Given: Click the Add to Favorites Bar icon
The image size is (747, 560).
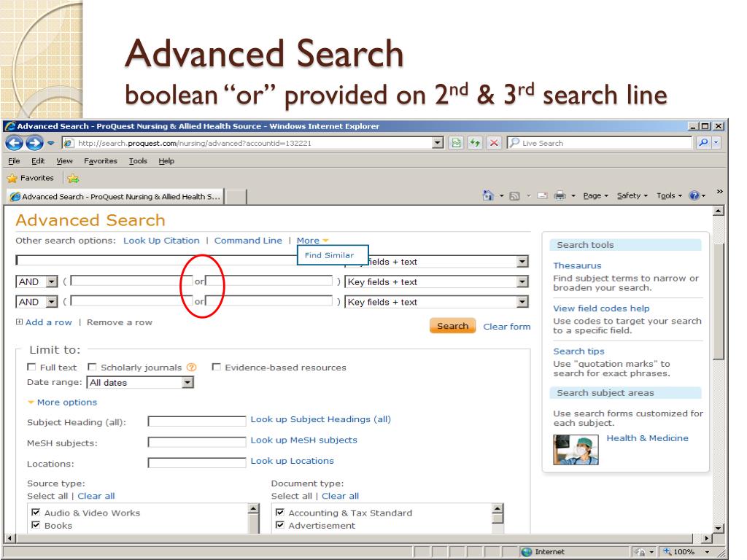Looking at the screenshot, I should coord(73,179).
